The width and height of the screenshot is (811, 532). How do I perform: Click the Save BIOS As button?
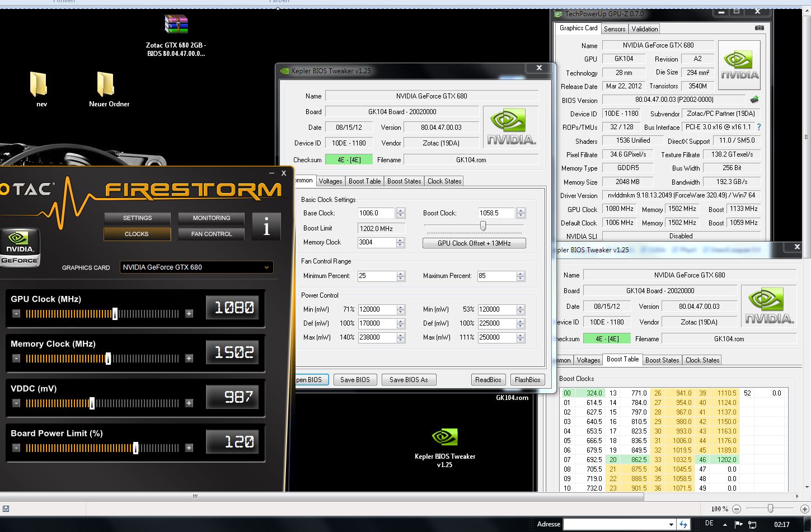[x=409, y=380]
